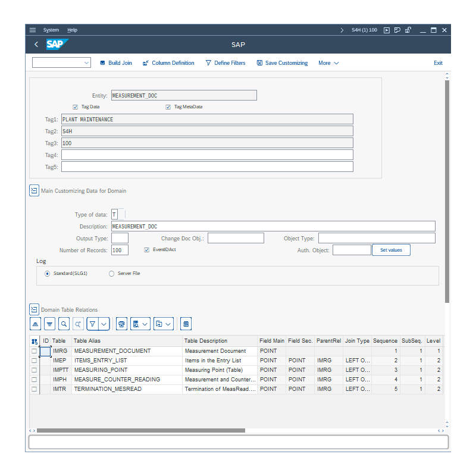Click the set filter funnel icon

[92, 324]
